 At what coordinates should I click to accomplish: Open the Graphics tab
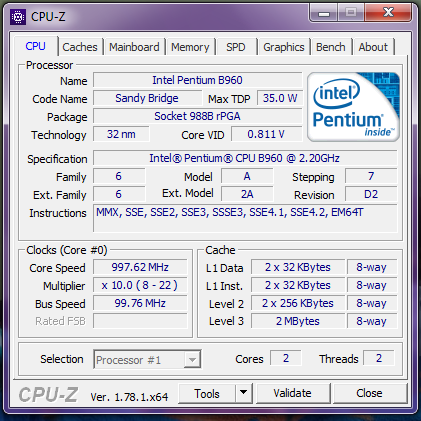(284, 47)
